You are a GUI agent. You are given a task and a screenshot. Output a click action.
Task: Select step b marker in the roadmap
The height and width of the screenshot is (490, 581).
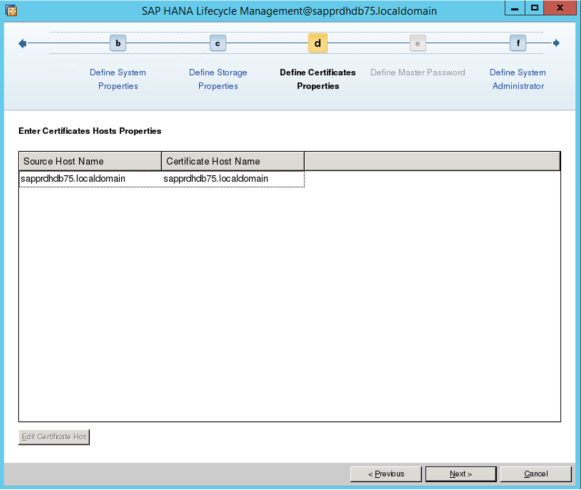click(118, 43)
